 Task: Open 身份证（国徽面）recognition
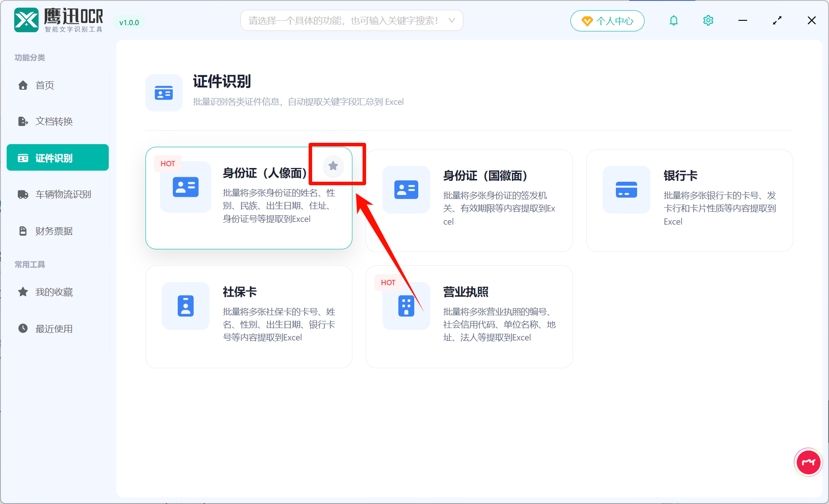469,199
